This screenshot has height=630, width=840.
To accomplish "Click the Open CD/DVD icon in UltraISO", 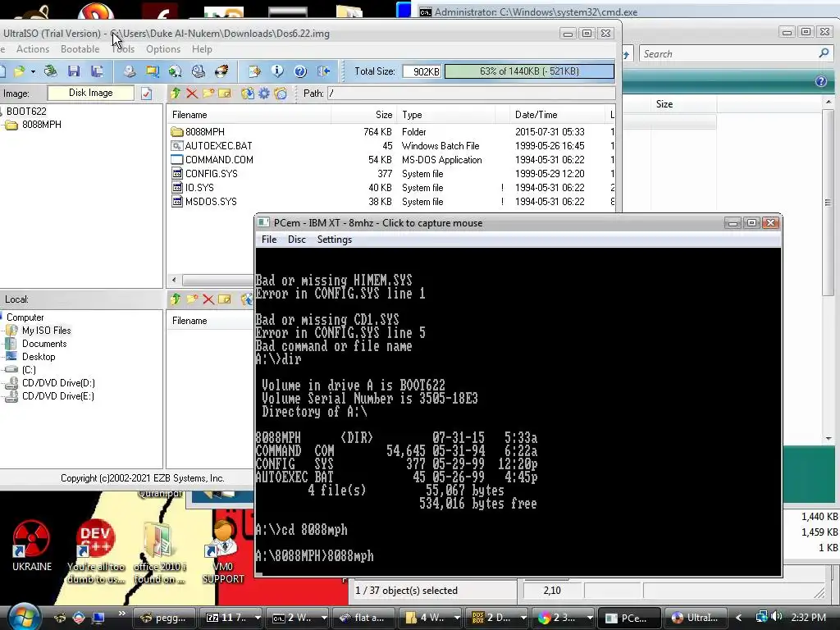I will click(x=50, y=71).
